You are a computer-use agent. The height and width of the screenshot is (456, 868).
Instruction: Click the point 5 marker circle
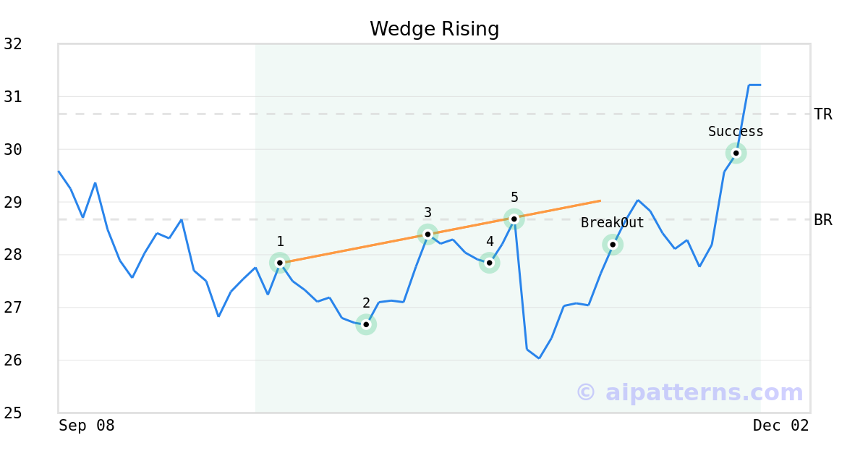pyautogui.click(x=514, y=219)
